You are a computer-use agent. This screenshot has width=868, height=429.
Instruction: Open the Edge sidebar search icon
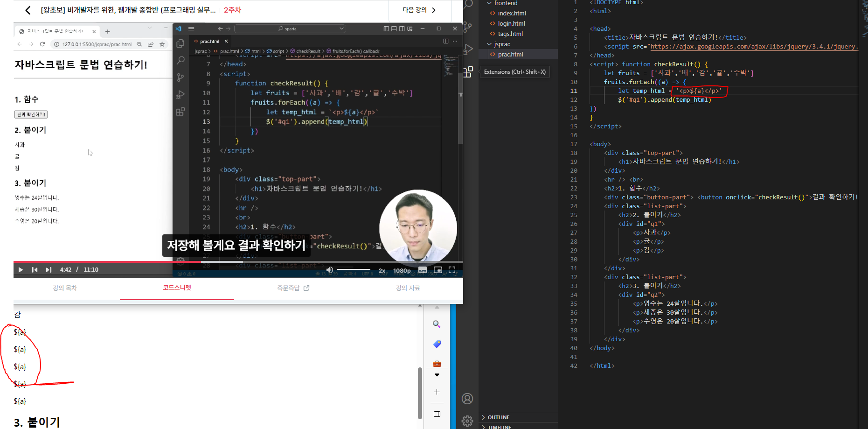pyautogui.click(x=437, y=324)
